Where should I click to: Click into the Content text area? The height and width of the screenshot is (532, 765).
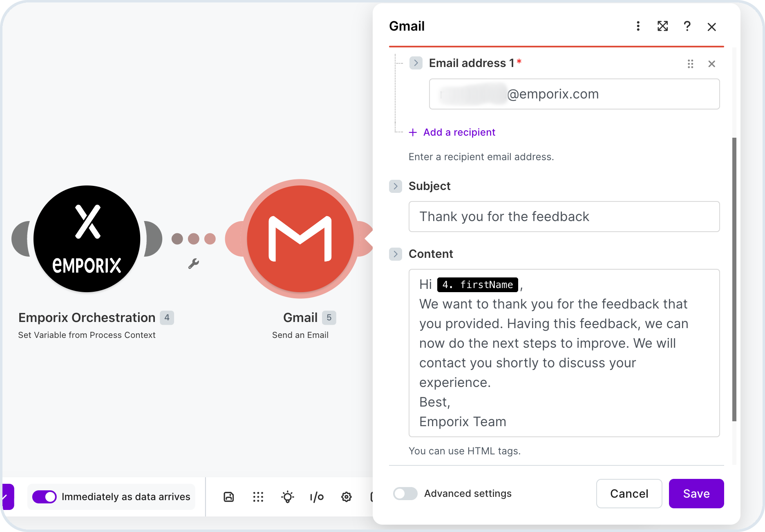564,353
